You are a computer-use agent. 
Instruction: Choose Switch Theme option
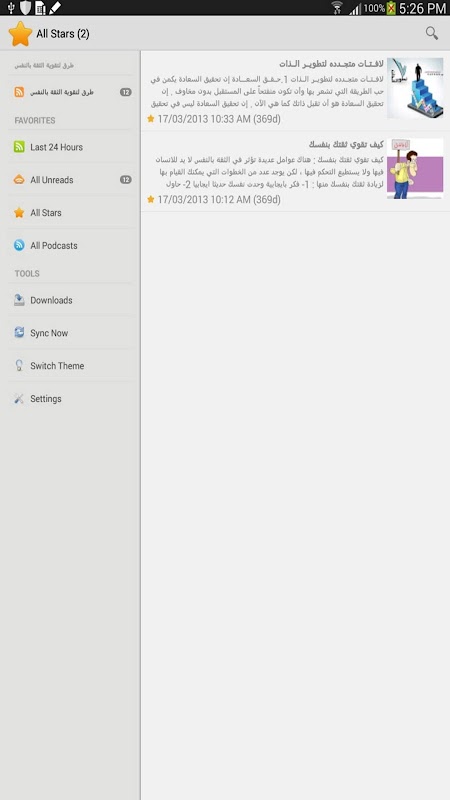[70, 365]
